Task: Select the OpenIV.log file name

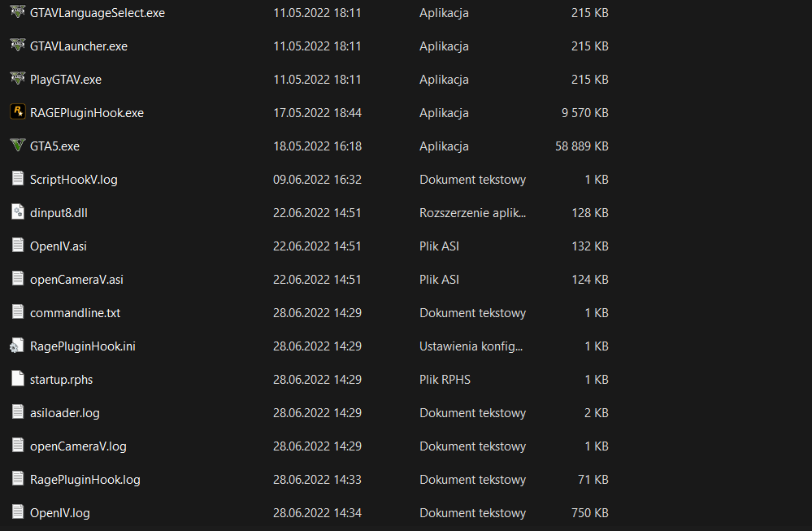Action: tap(60, 513)
